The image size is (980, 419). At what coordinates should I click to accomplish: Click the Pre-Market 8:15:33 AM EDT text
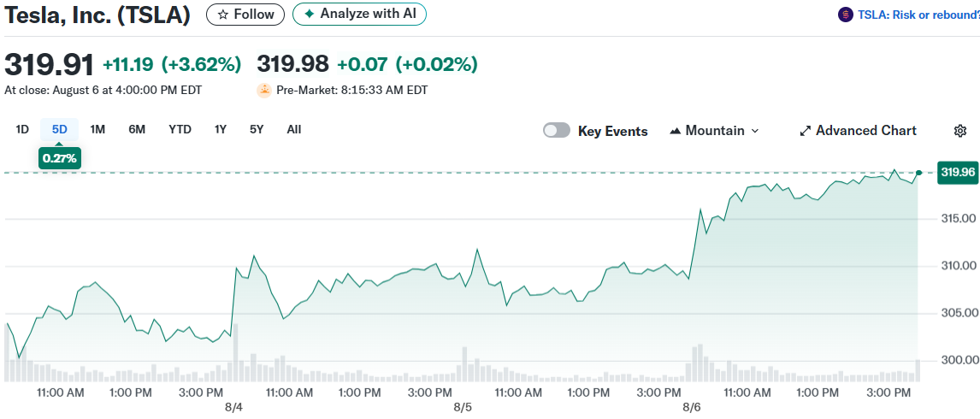pos(351,90)
